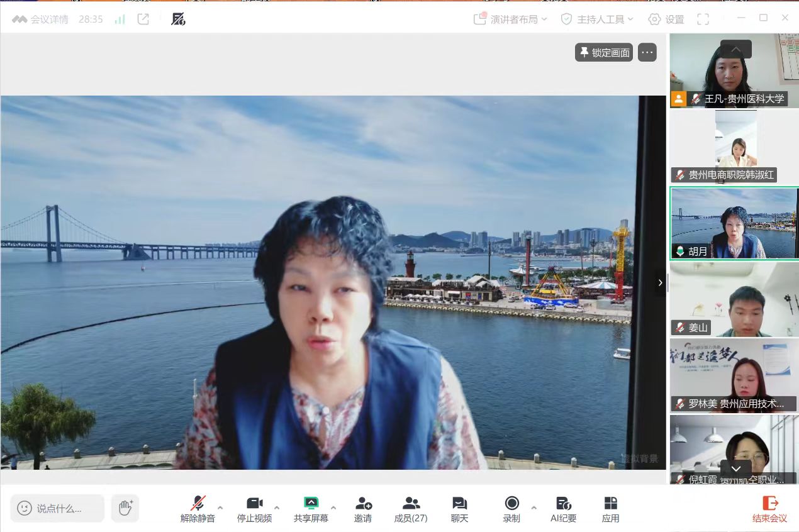Open the Chat panel

point(459,509)
